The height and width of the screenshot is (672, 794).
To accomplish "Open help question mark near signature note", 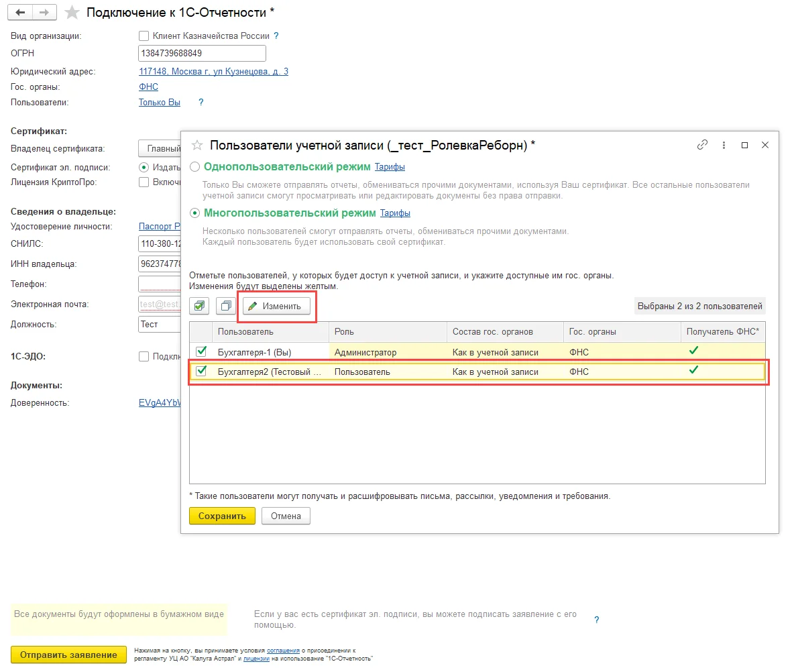I will tap(597, 620).
